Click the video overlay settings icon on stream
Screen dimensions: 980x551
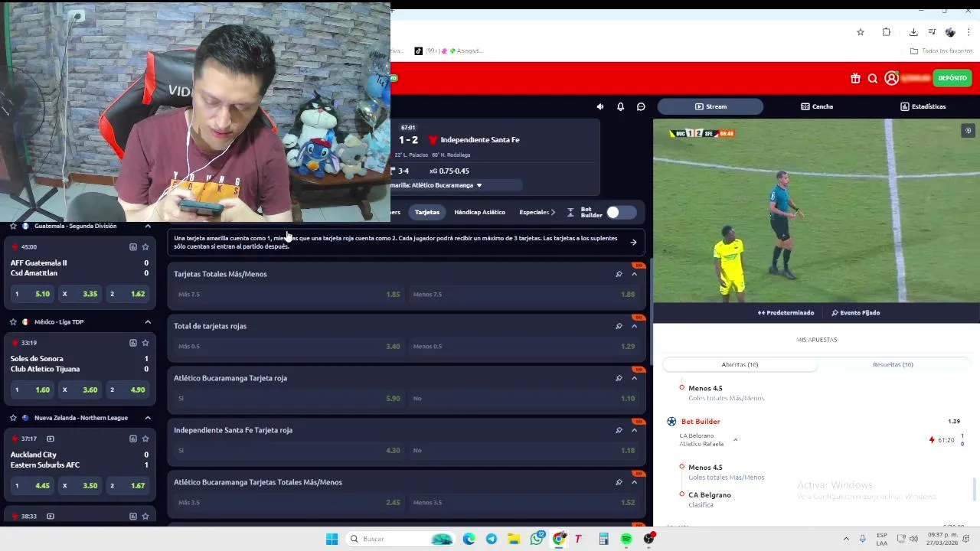pos(968,131)
